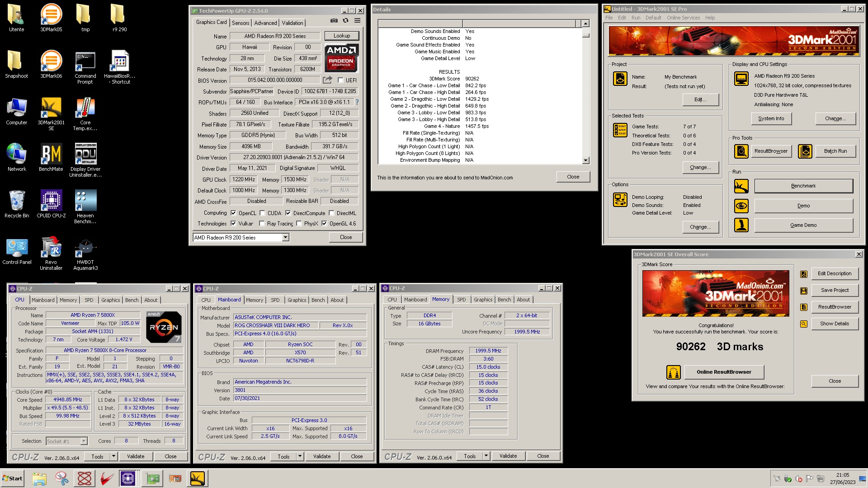The image size is (868, 488).
Task: Open 3DMark2001 taskbar button
Action: click(198, 479)
